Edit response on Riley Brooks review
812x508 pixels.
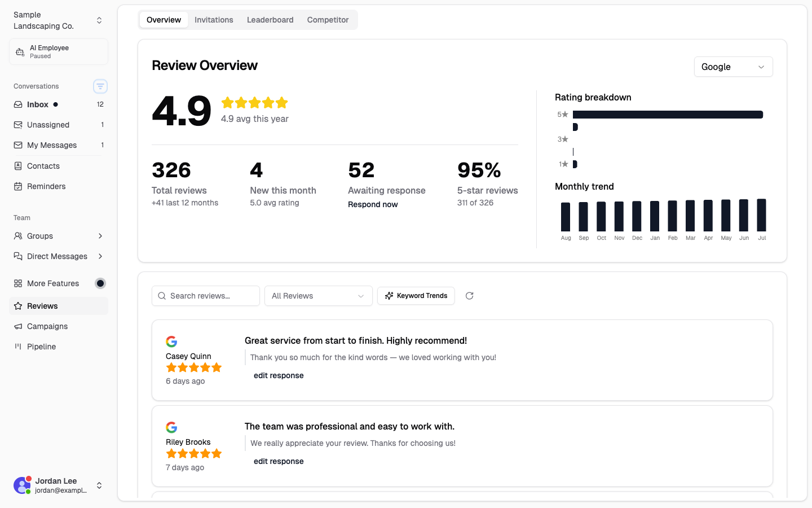tap(279, 461)
